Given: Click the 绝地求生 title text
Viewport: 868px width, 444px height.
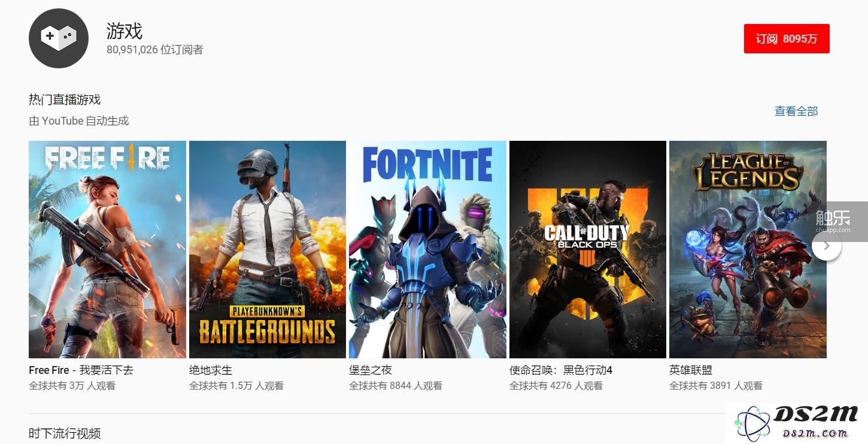Looking at the screenshot, I should [x=211, y=370].
